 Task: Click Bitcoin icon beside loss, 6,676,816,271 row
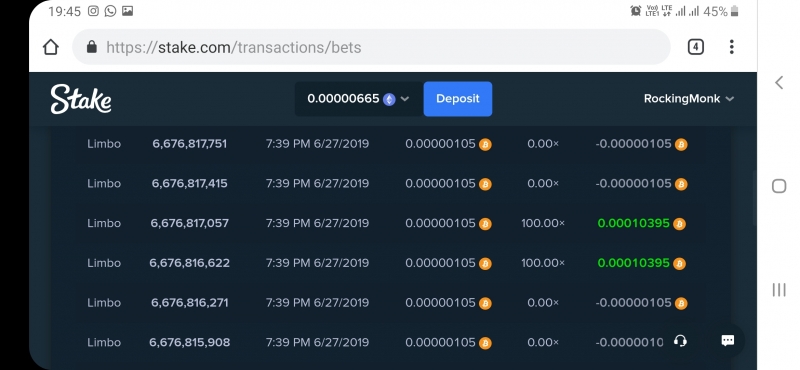click(681, 304)
